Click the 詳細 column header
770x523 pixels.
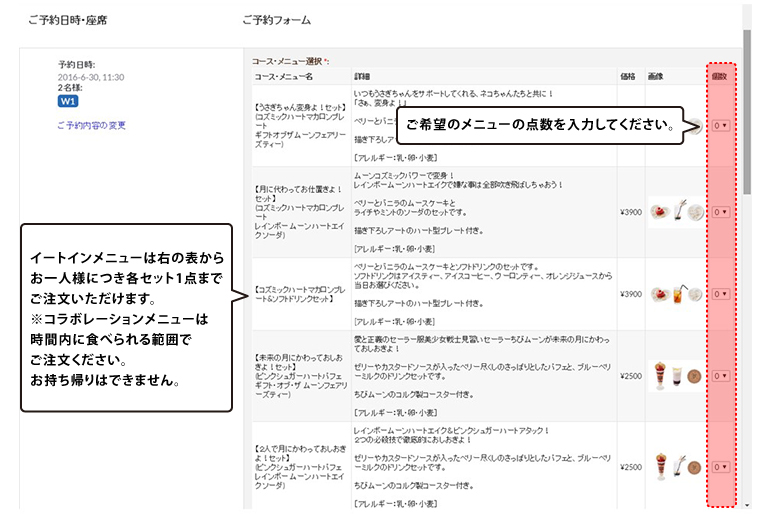pyautogui.click(x=362, y=76)
